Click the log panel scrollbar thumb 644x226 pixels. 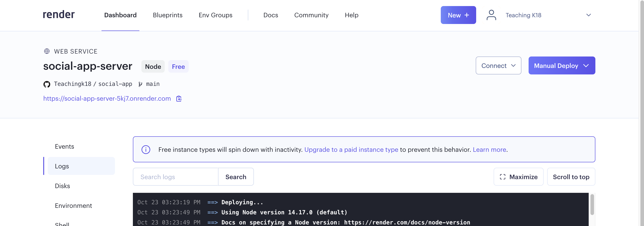[592, 204]
